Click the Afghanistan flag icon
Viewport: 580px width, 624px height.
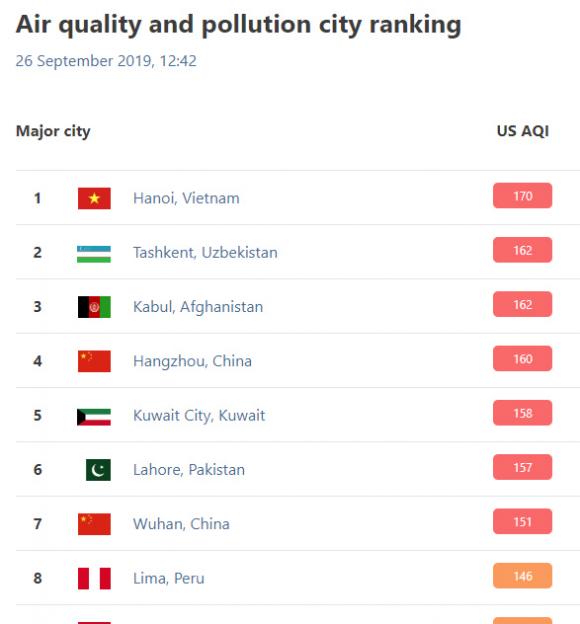pos(94,307)
